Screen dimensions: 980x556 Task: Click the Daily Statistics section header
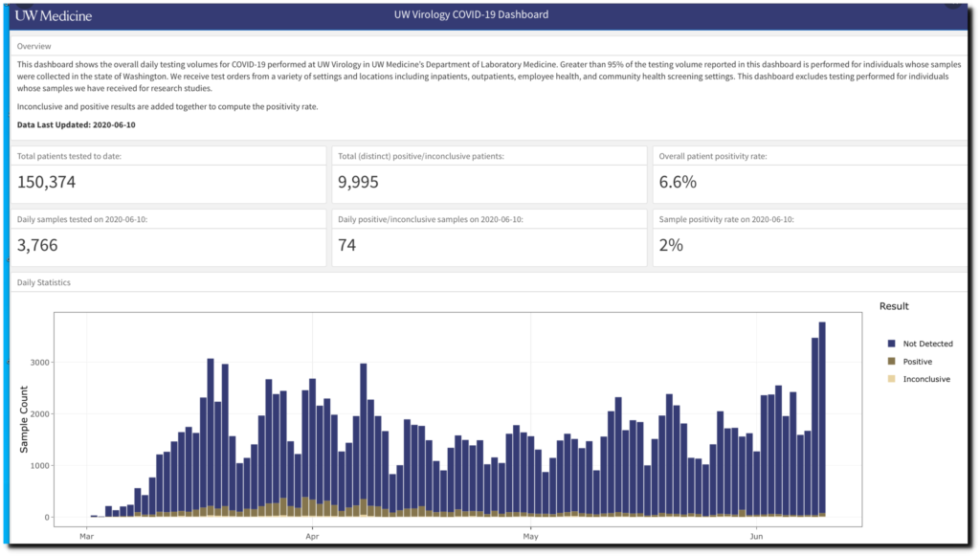click(44, 282)
